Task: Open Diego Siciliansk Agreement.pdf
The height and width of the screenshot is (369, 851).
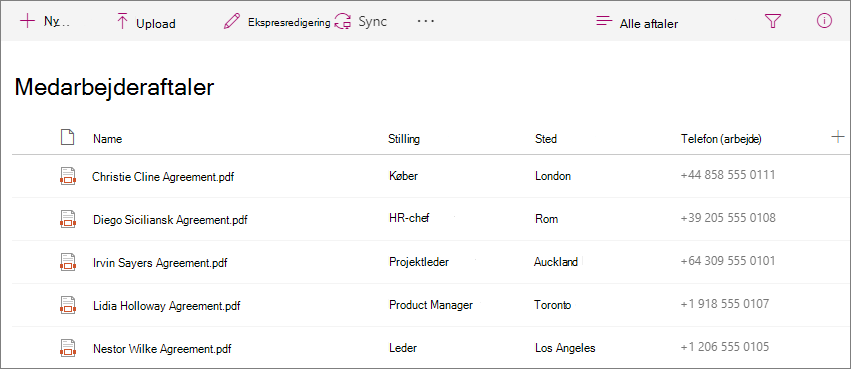Action: [170, 220]
